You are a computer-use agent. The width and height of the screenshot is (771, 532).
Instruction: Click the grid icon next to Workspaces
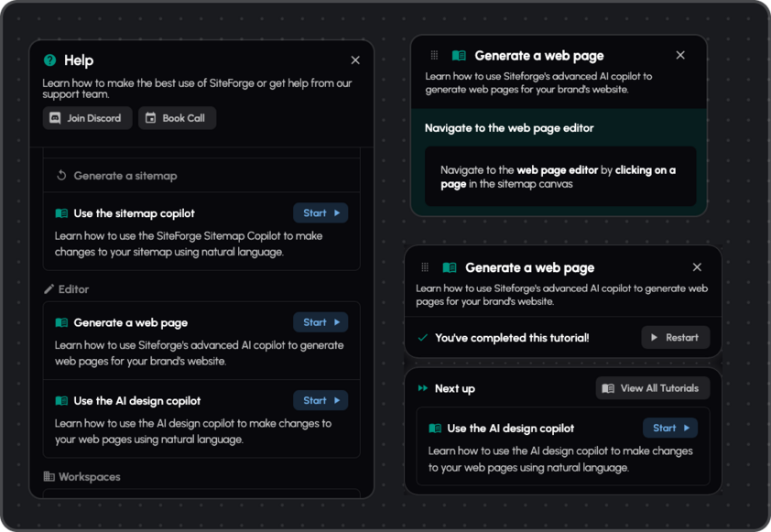click(x=48, y=477)
